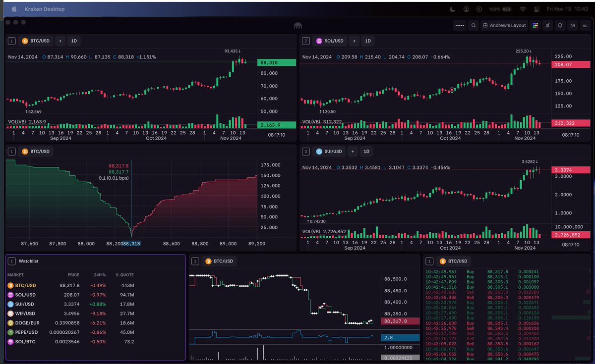
Task: Open the Wi-Fi status in the menu bar
Action: click(x=523, y=9)
